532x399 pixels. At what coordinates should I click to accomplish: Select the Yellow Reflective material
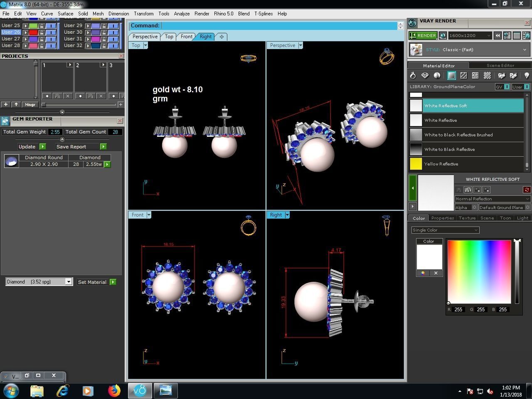pyautogui.click(x=467, y=164)
